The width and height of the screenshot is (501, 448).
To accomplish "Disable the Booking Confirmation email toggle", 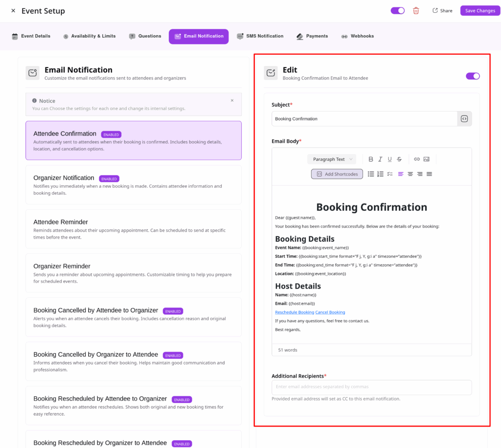I will [473, 76].
